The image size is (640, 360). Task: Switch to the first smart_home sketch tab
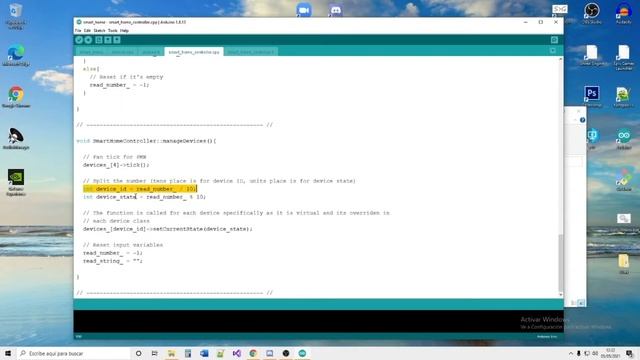pyautogui.click(x=91, y=52)
